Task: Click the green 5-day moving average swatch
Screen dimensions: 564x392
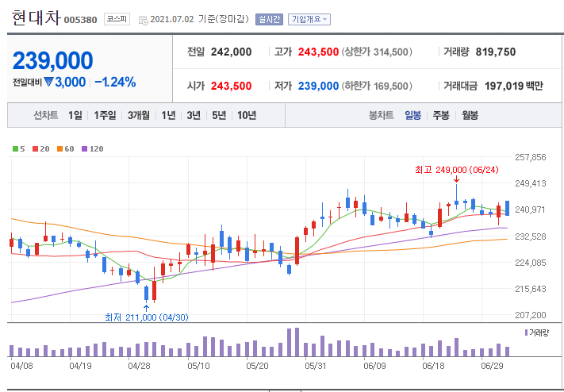Action: (x=15, y=149)
